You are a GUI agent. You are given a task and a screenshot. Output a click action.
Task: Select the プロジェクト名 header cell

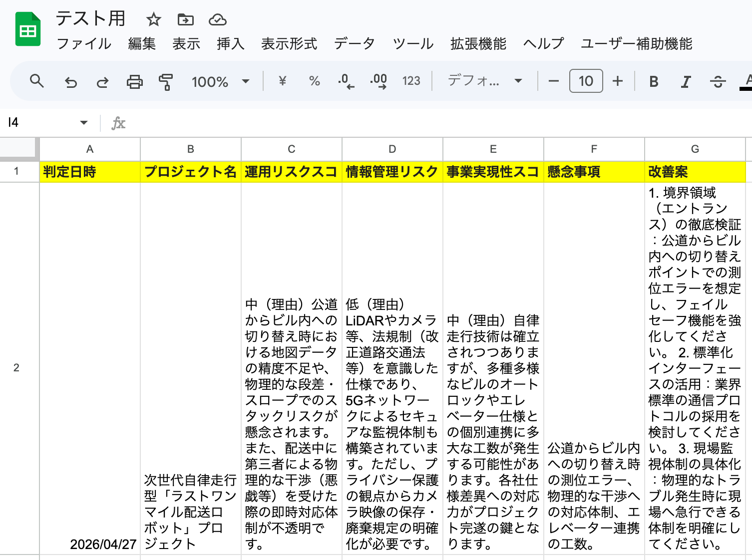tap(191, 172)
